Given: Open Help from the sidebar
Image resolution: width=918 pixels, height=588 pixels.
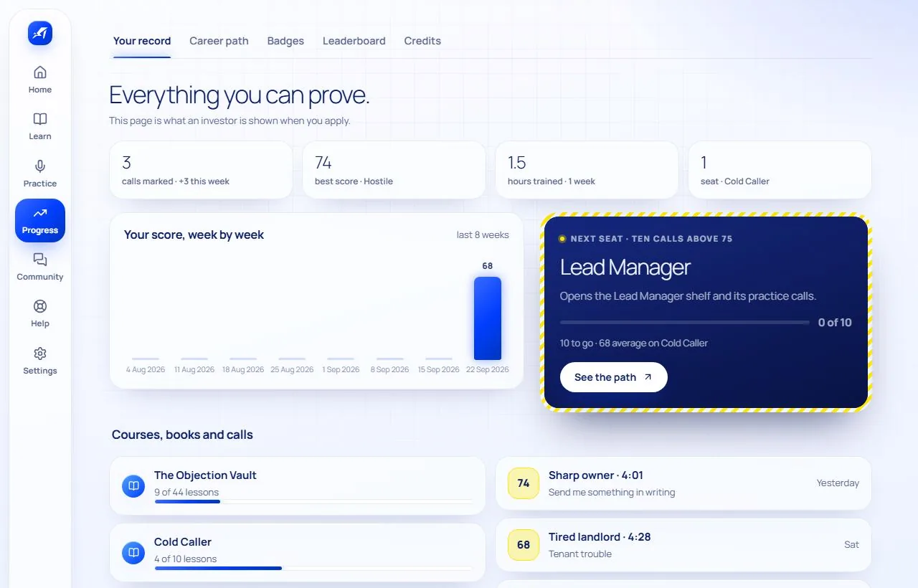Looking at the screenshot, I should (x=40, y=313).
